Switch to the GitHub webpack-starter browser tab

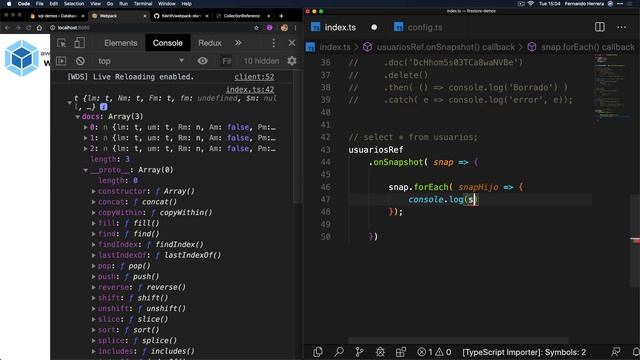[181, 16]
